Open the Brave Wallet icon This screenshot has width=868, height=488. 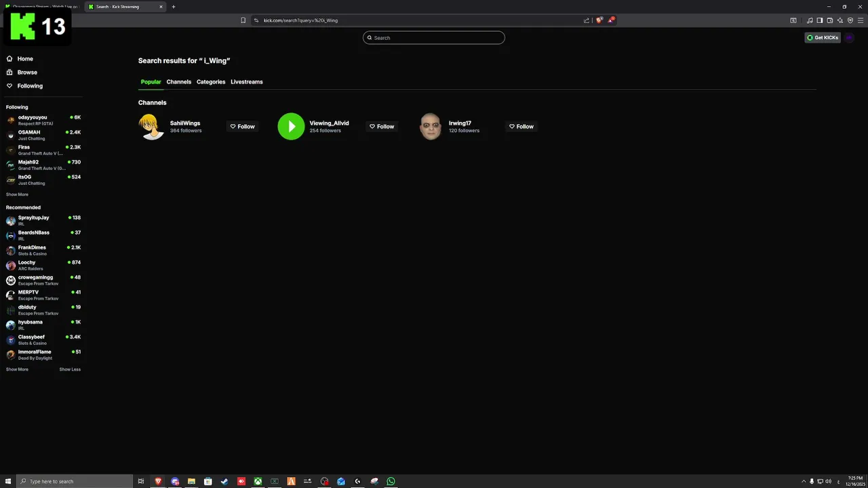coord(830,20)
